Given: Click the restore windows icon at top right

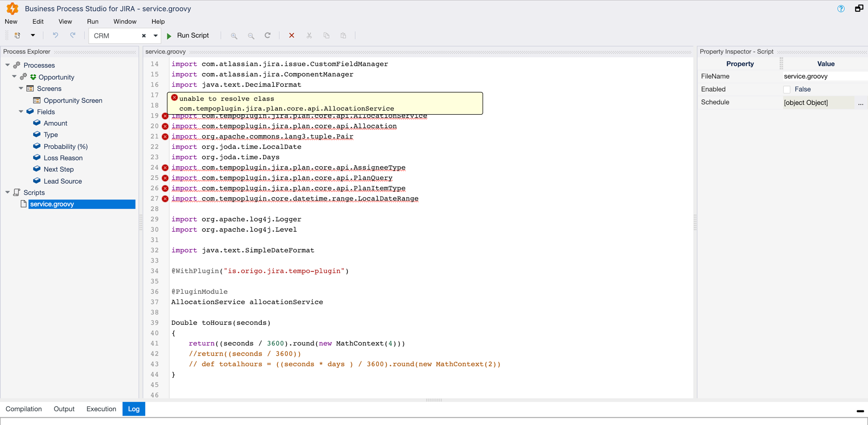Looking at the screenshot, I should click(859, 8).
